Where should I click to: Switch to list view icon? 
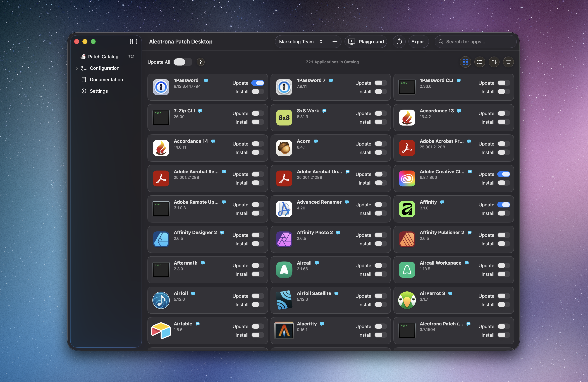click(480, 62)
